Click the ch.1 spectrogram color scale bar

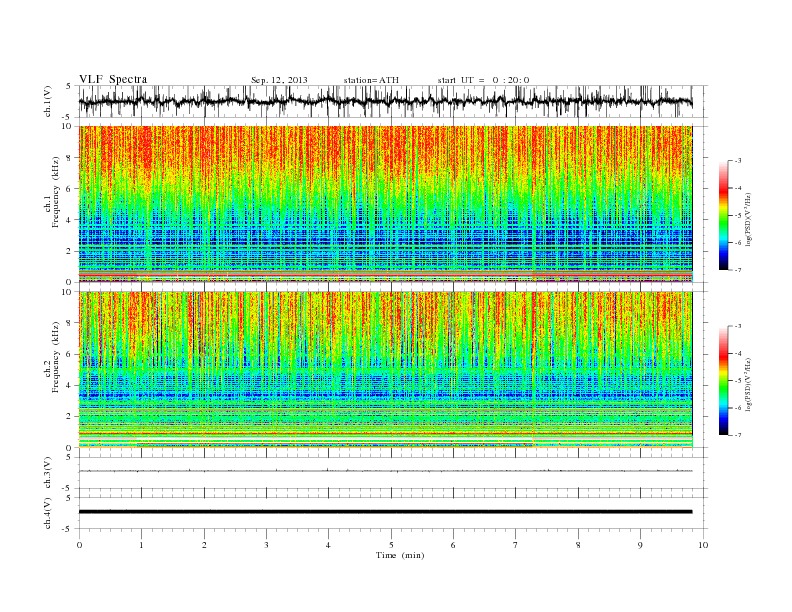coord(723,216)
